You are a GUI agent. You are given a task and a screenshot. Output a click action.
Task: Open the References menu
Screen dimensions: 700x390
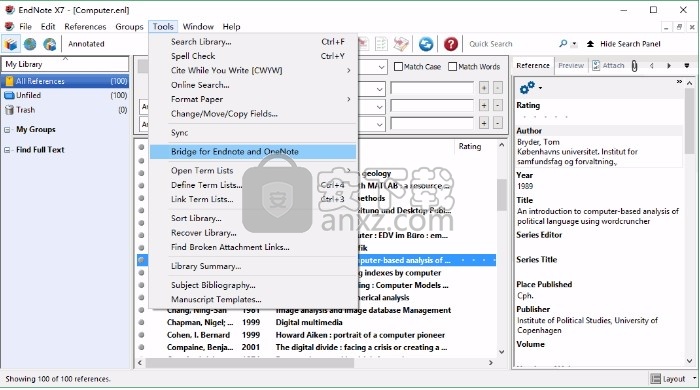pyautogui.click(x=85, y=26)
